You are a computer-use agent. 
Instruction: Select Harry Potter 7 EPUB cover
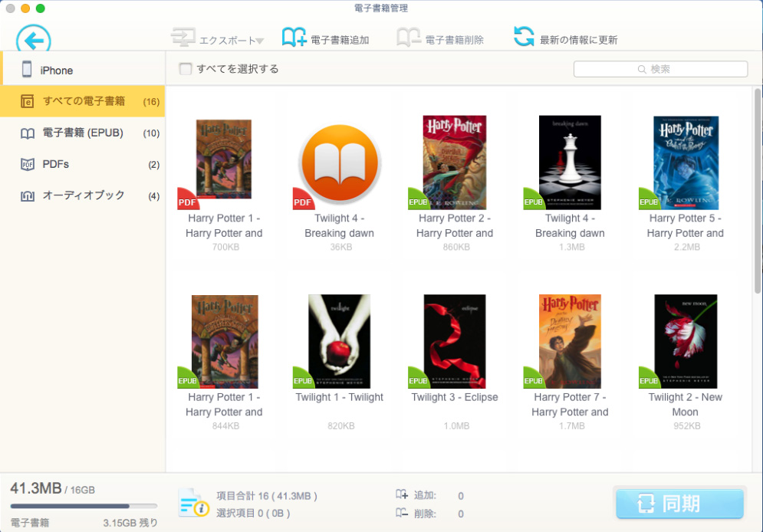pos(570,341)
